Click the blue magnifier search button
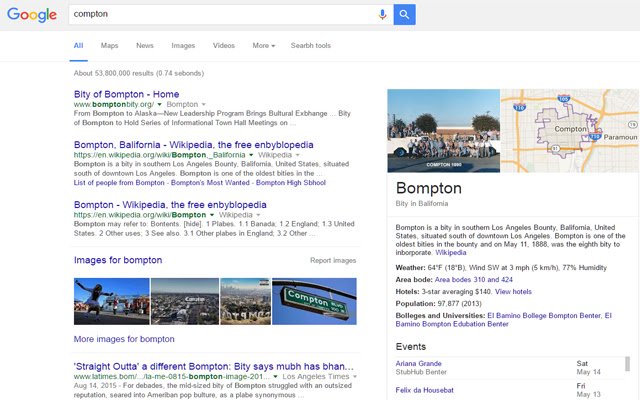 pos(404,15)
